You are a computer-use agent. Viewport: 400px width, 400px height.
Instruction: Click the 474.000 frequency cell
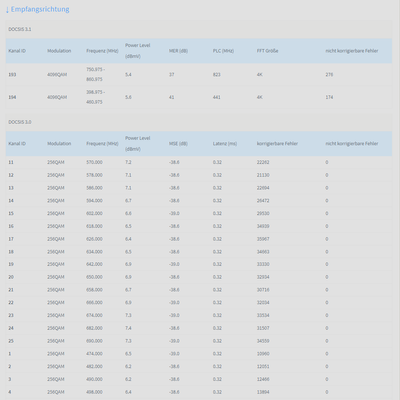tap(94, 354)
